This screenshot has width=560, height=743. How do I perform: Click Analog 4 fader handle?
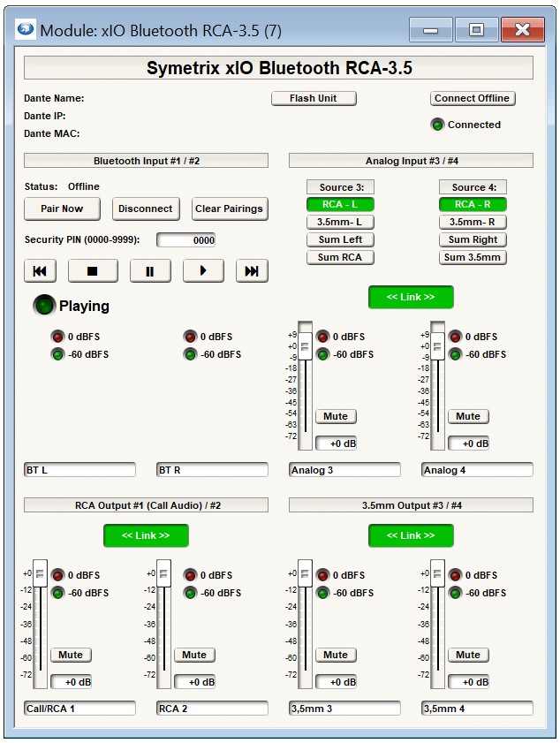coord(437,347)
